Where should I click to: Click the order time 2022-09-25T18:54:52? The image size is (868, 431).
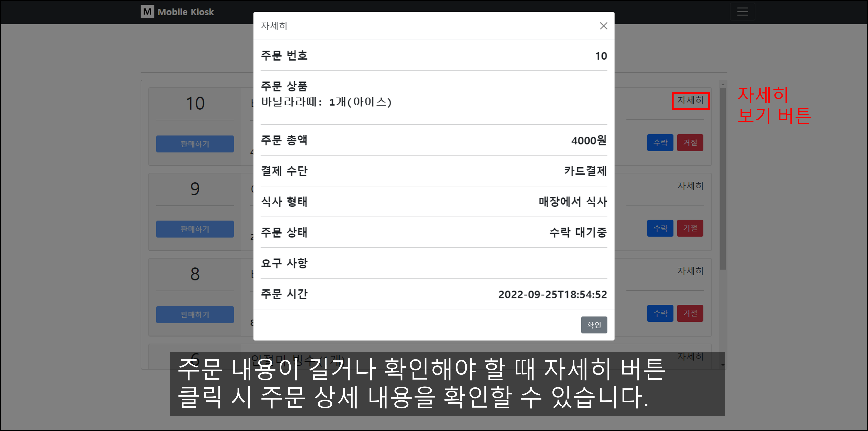pos(553,295)
